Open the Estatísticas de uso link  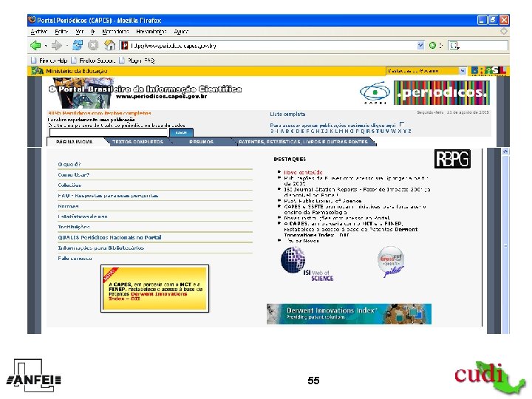point(83,216)
